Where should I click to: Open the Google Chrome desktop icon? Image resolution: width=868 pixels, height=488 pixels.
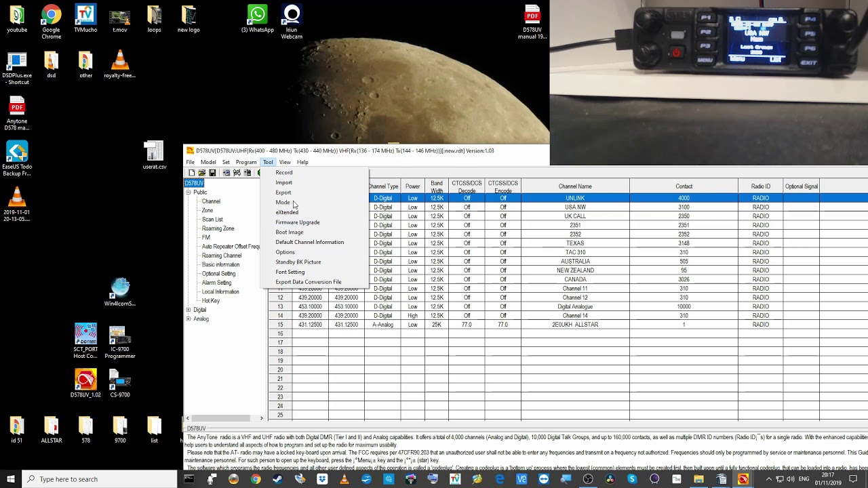point(51,22)
